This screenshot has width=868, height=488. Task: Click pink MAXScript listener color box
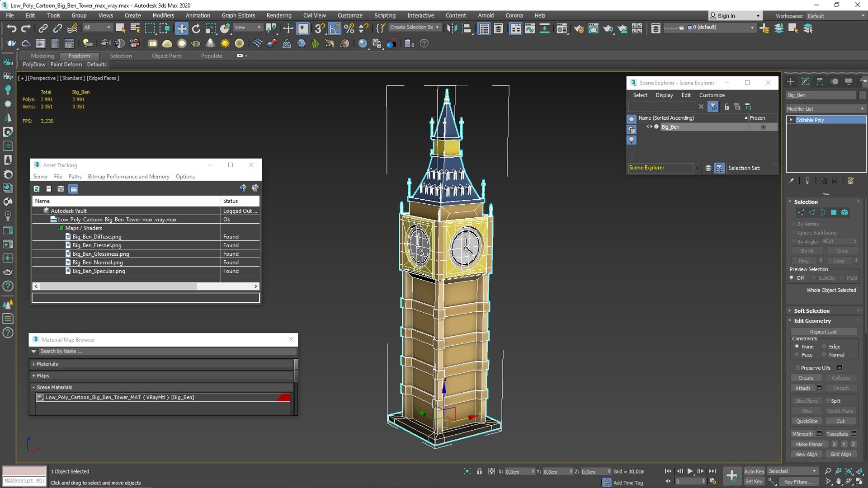pos(24,471)
